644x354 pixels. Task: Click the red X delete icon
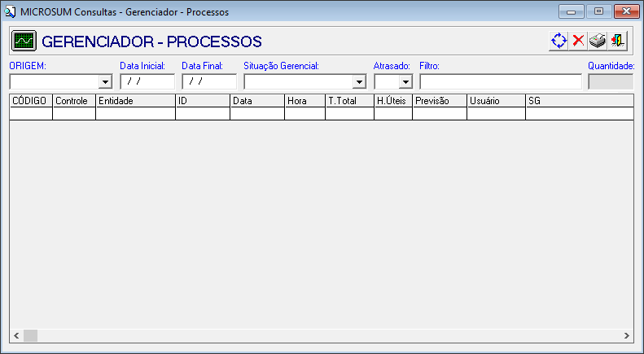click(578, 41)
